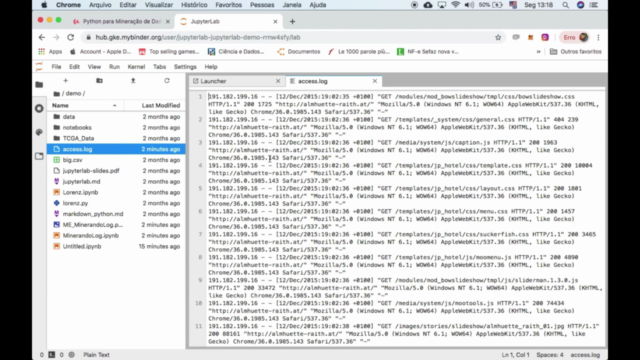The image size is (640, 360).
Task: Click the demo folder breadcrumb icon
Action: point(56,93)
